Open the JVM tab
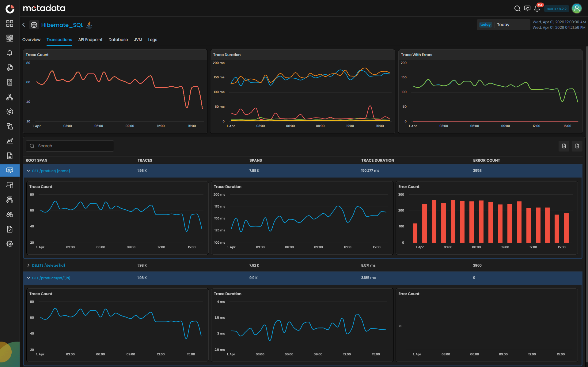 click(138, 39)
